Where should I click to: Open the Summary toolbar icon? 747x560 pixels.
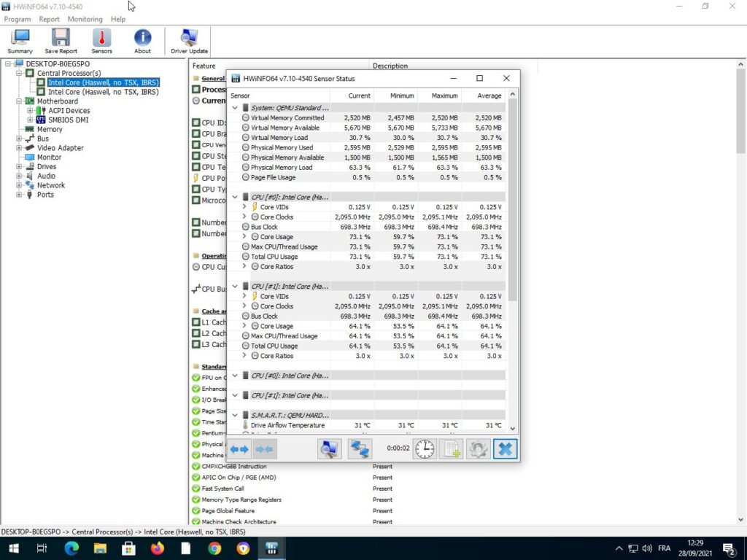20,42
